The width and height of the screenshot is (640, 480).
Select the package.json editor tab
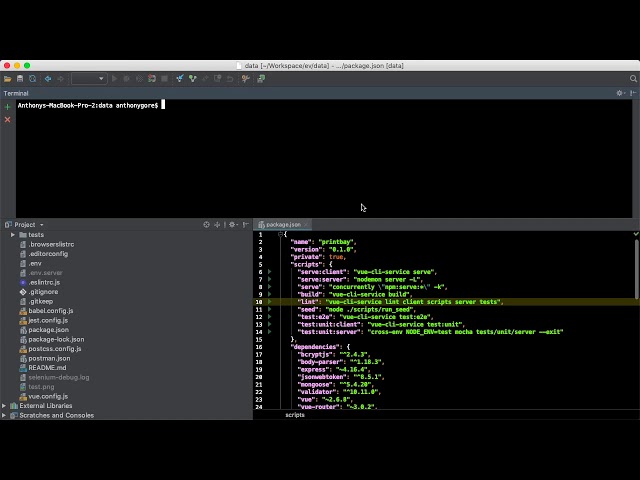pos(280,224)
